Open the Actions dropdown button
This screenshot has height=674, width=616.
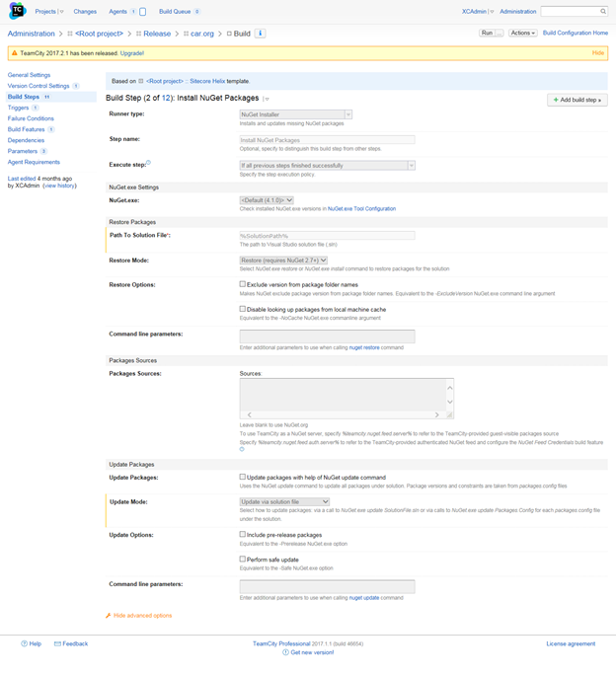pyautogui.click(x=523, y=34)
